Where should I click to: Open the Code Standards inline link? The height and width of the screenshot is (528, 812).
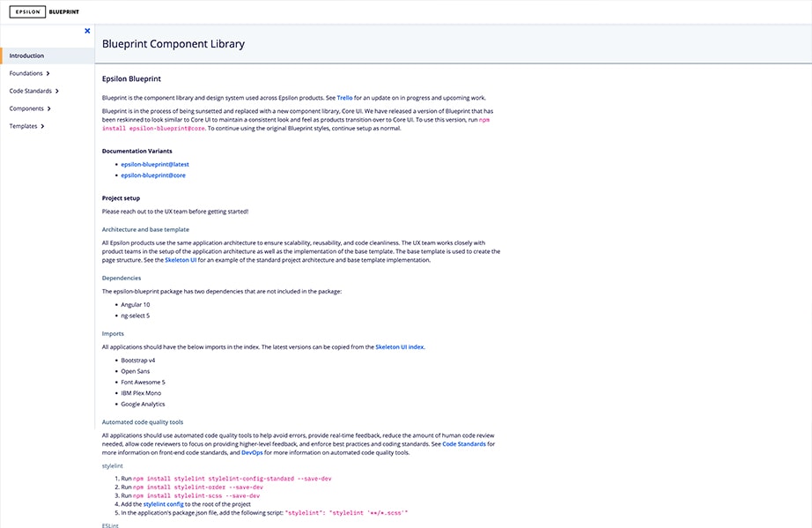tap(464, 444)
